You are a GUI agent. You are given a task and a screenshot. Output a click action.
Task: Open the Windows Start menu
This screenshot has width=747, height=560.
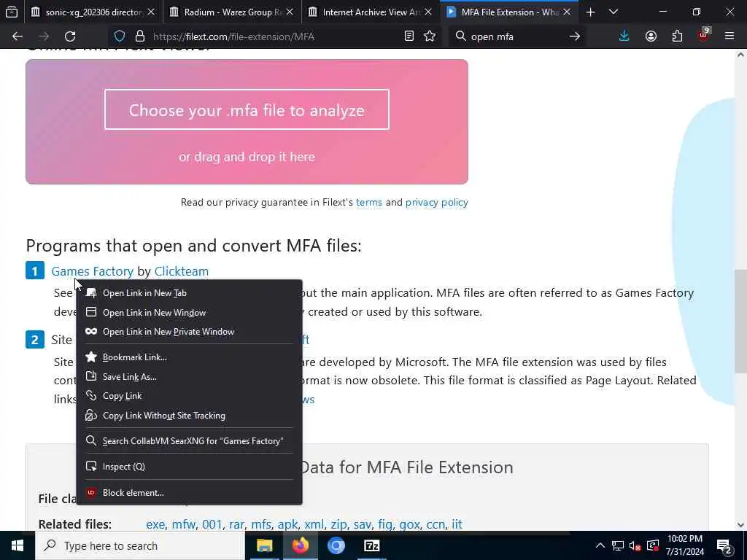(x=18, y=545)
